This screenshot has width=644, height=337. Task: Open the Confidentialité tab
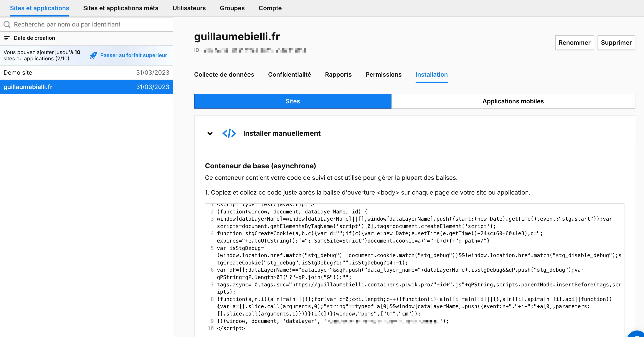[289, 74]
